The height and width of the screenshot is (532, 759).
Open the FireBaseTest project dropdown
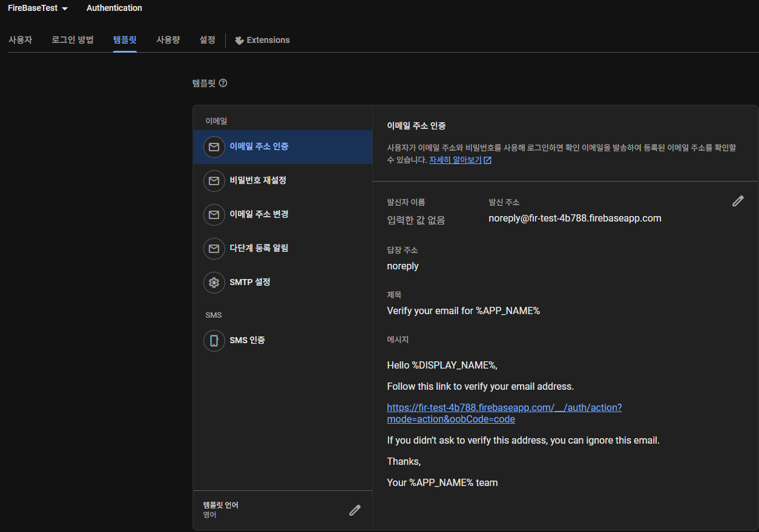38,8
